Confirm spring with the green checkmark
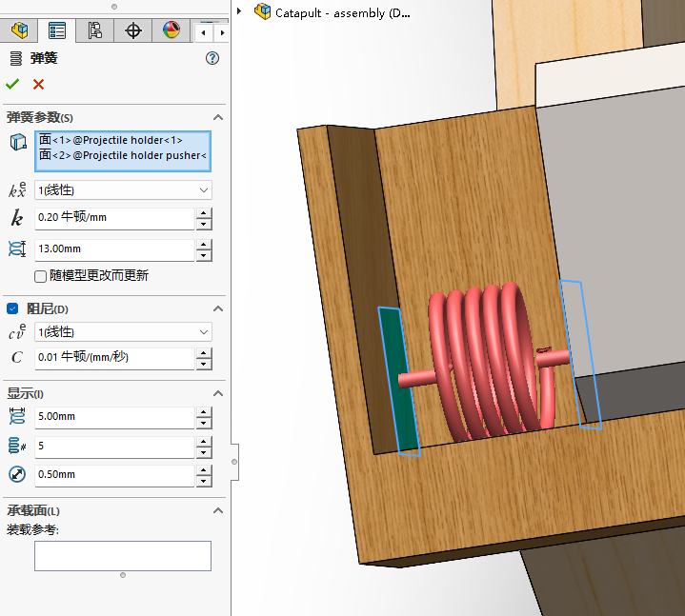Viewport: 685px width, 616px height. 12,84
